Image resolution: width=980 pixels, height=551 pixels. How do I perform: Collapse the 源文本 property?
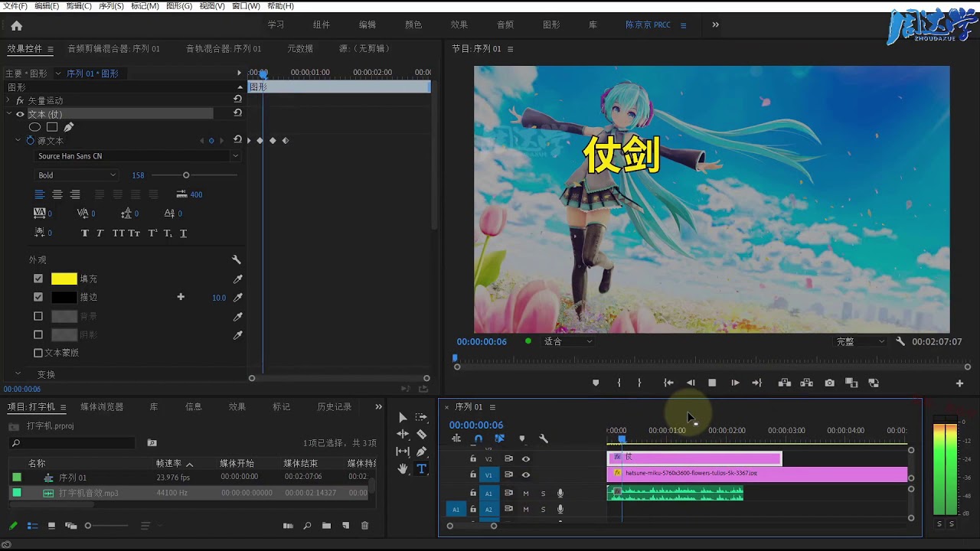(x=18, y=141)
